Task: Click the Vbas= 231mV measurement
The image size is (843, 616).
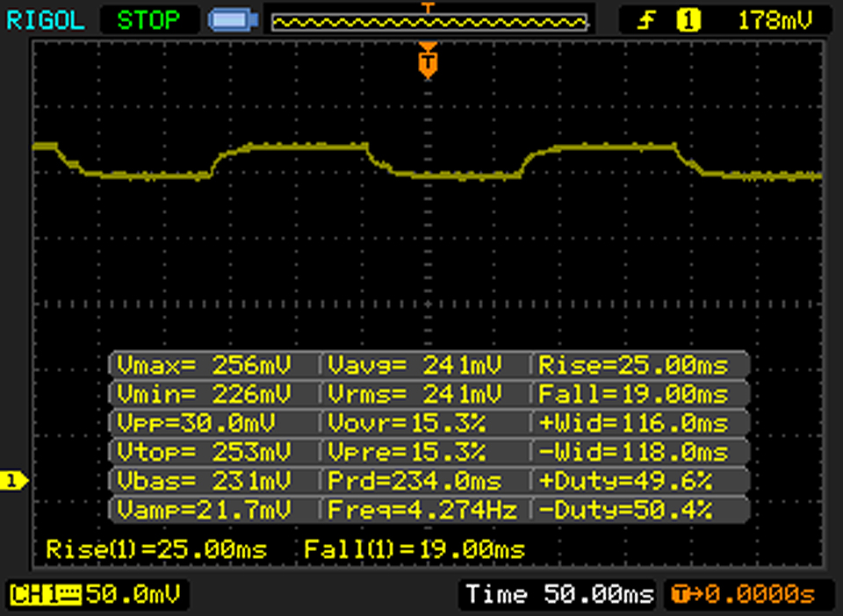Action: [x=205, y=480]
